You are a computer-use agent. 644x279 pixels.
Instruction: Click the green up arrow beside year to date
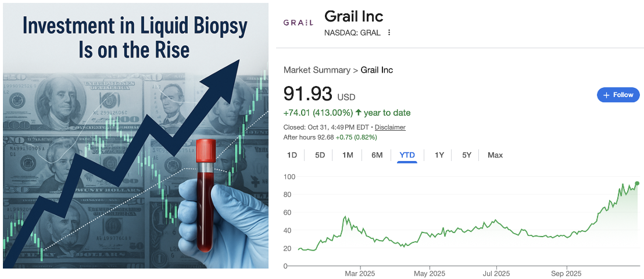click(358, 113)
